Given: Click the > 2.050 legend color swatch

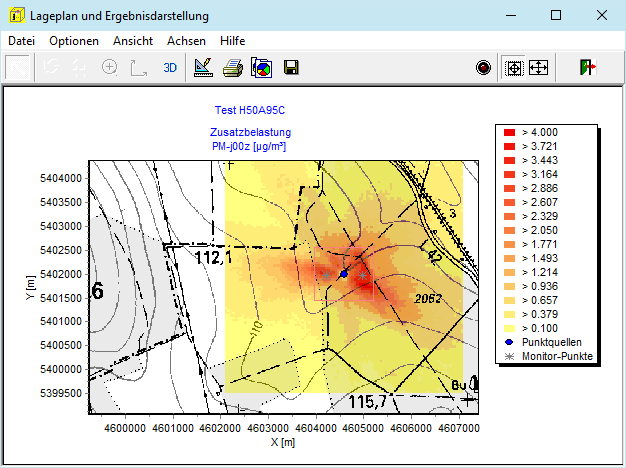Looking at the screenshot, I should (x=509, y=230).
